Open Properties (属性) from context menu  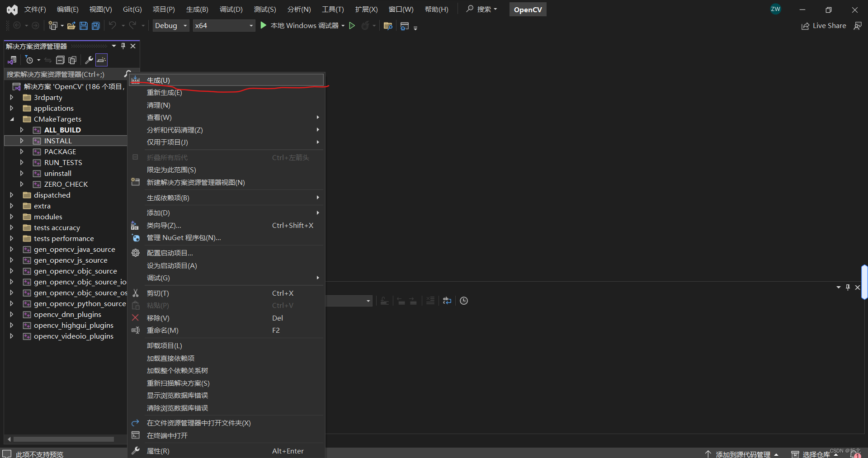point(226,451)
